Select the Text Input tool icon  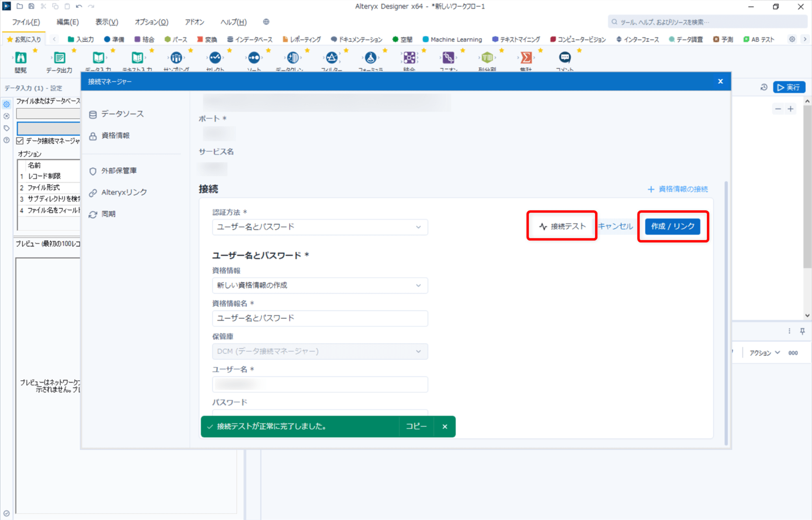(x=137, y=58)
